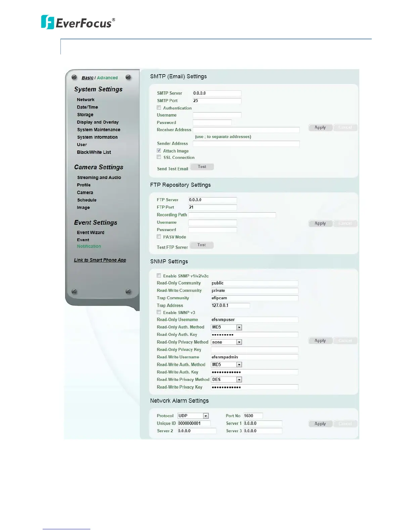
Task: Click the EverFocus logo
Action: click(78, 22)
